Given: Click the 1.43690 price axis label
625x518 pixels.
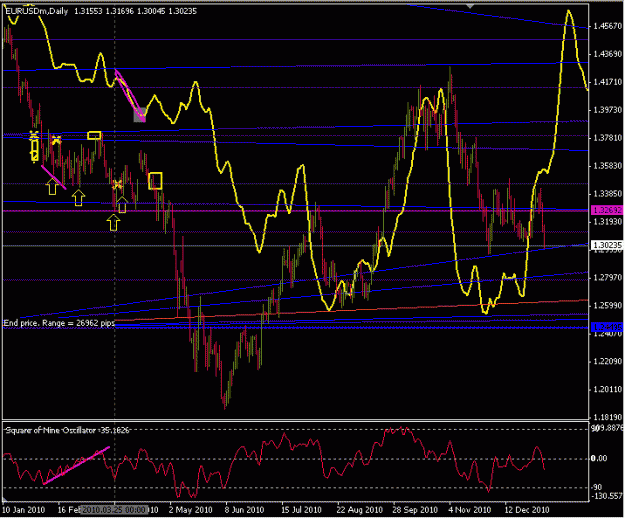Looking at the screenshot, I should [607, 54].
